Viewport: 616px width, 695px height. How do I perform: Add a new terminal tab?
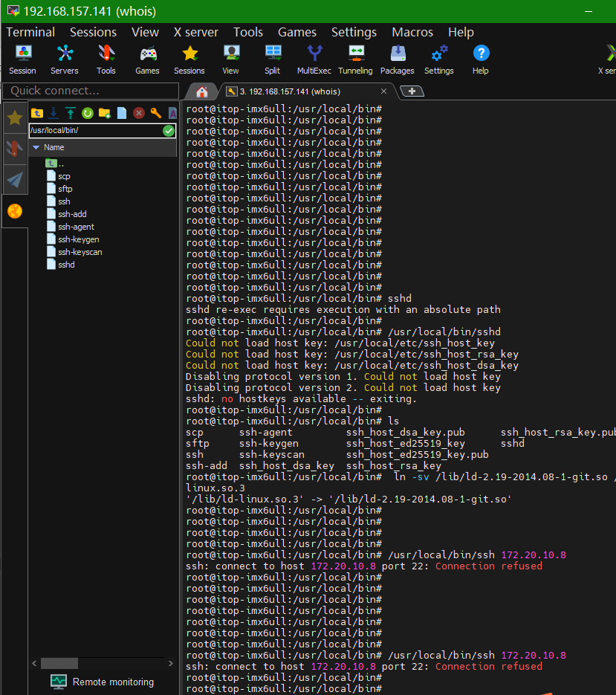click(412, 91)
